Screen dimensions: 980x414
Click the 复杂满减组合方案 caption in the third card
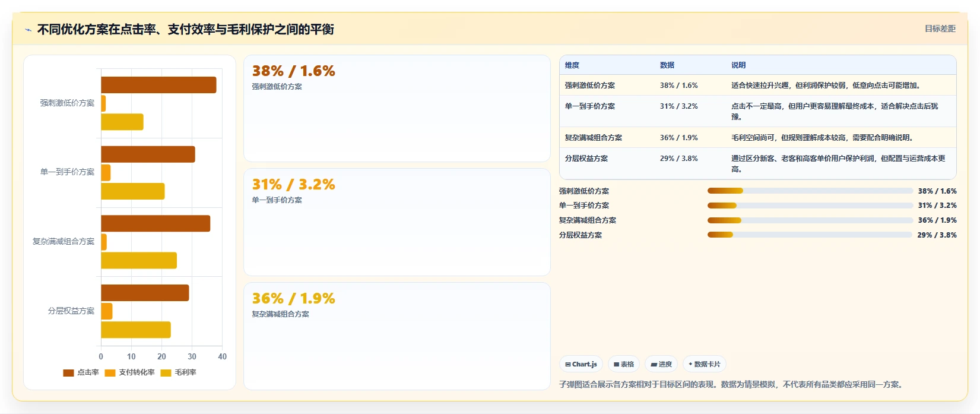pos(281,314)
